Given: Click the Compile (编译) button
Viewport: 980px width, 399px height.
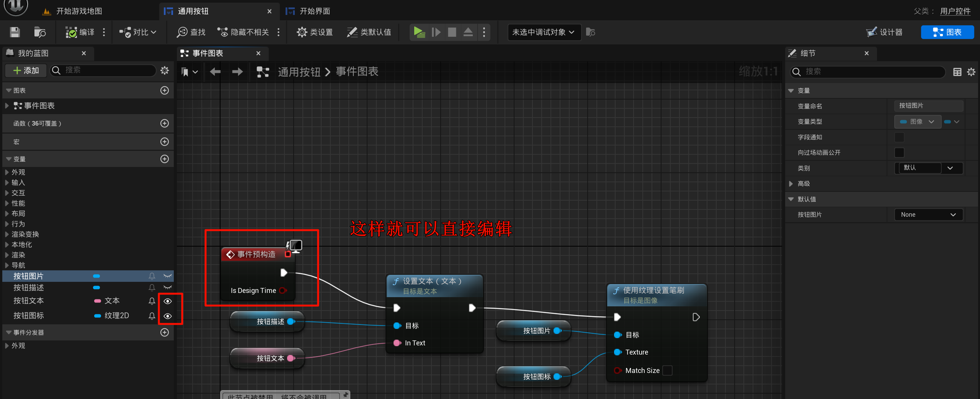Looking at the screenshot, I should coord(80,32).
